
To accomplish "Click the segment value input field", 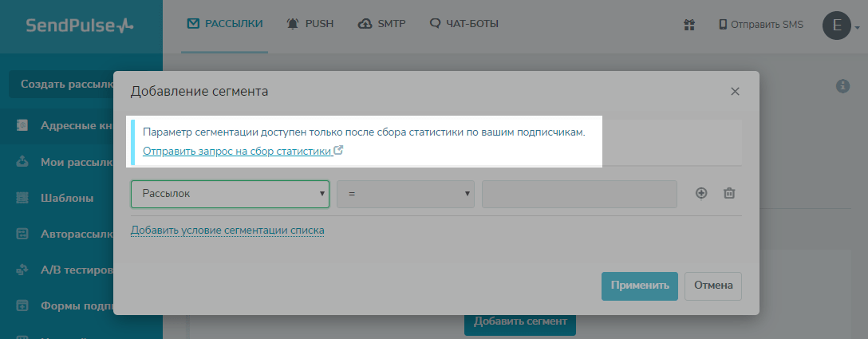I will pyautogui.click(x=579, y=194).
